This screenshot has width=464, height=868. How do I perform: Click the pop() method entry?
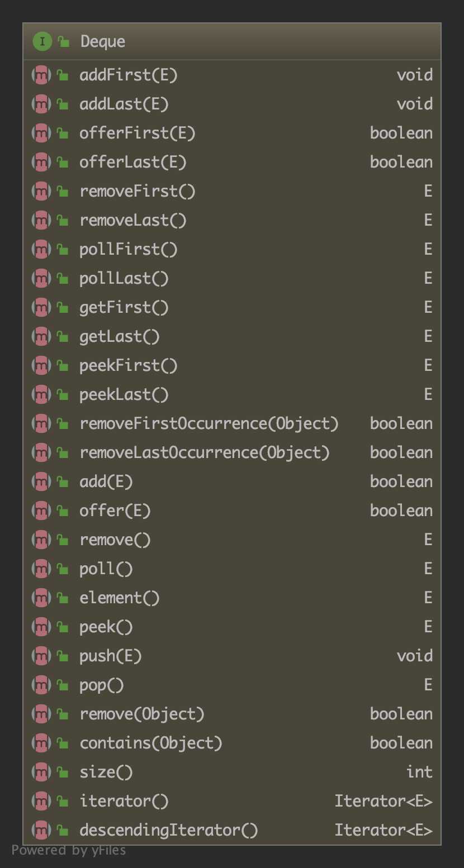(102, 685)
